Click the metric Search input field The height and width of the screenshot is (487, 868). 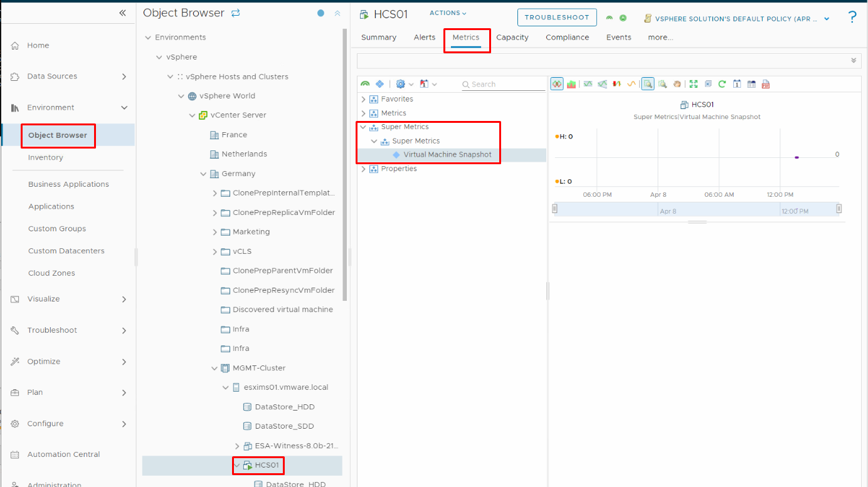pos(504,84)
